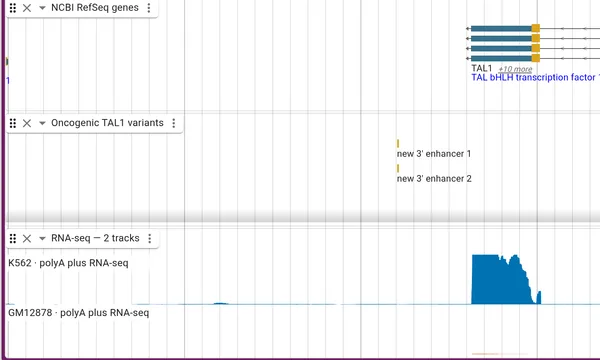
Task: Select the NCBI RefSeq genes track label
Action: pos(95,8)
